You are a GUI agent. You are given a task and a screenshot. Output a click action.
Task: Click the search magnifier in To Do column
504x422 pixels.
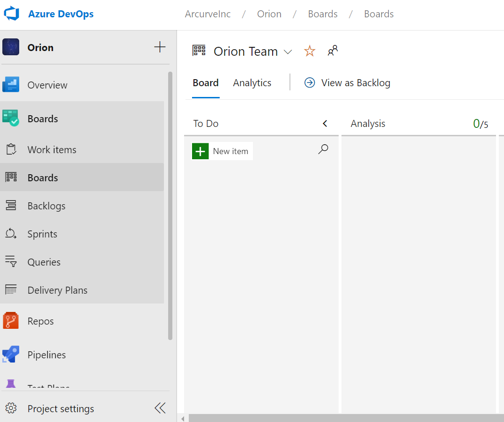[x=323, y=149]
